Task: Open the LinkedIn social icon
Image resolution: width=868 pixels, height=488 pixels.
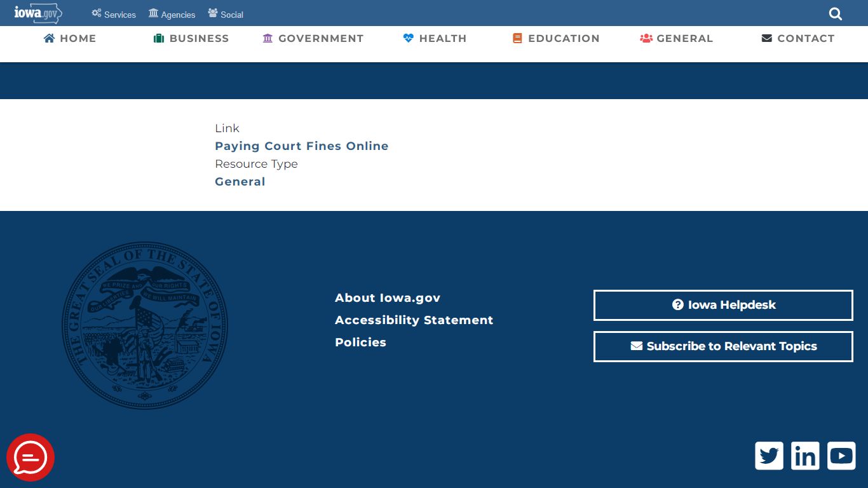Action: 805,456
